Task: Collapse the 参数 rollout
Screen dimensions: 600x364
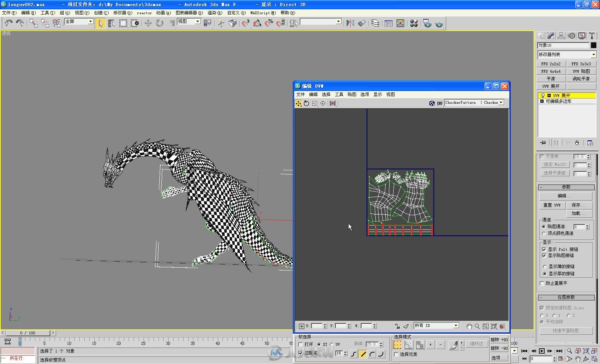Action: pyautogui.click(x=566, y=187)
